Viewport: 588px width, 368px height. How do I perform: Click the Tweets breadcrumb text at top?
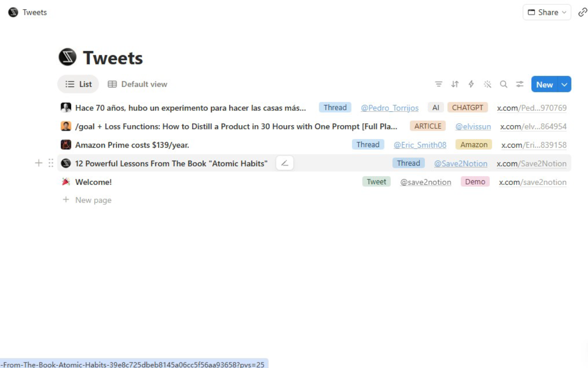point(35,12)
